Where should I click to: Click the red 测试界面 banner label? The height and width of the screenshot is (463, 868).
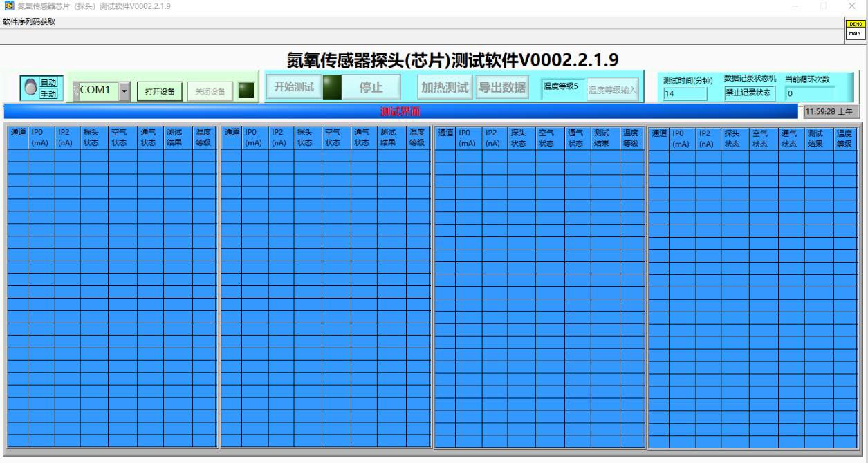coord(400,112)
